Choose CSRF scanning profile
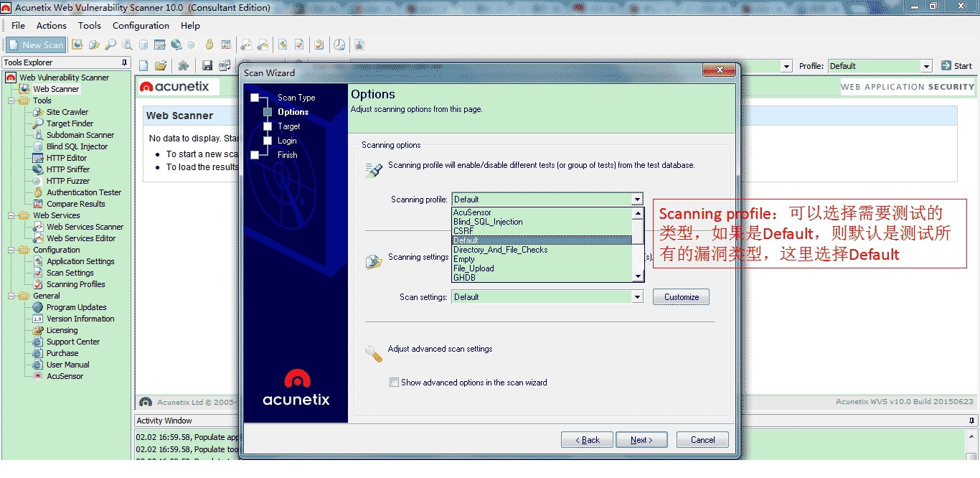The width and height of the screenshot is (980, 478). tap(542, 231)
